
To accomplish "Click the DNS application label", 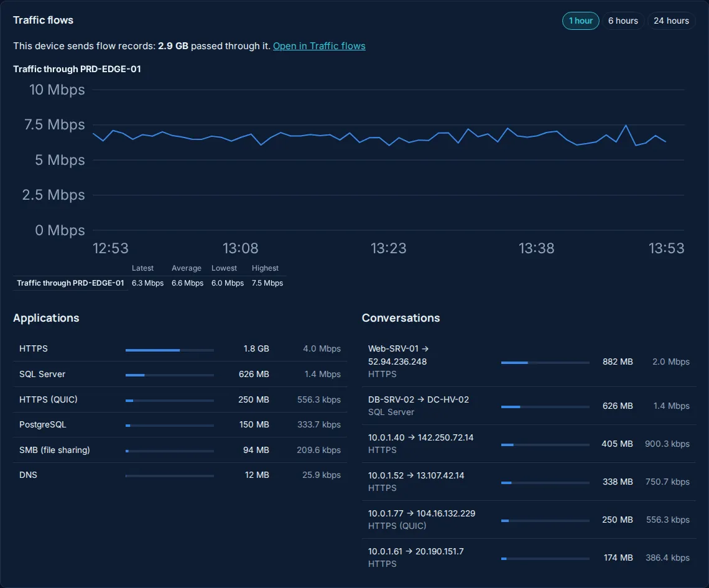I will coord(28,475).
